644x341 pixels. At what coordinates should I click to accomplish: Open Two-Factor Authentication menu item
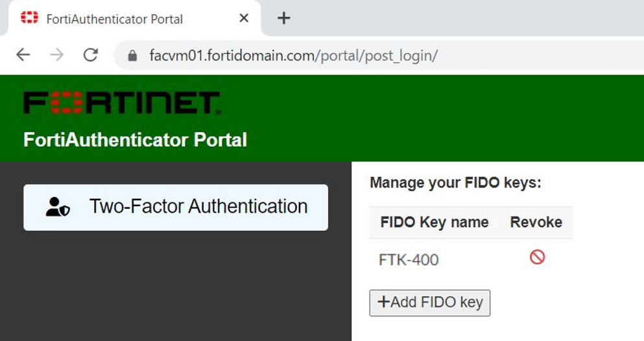point(176,207)
